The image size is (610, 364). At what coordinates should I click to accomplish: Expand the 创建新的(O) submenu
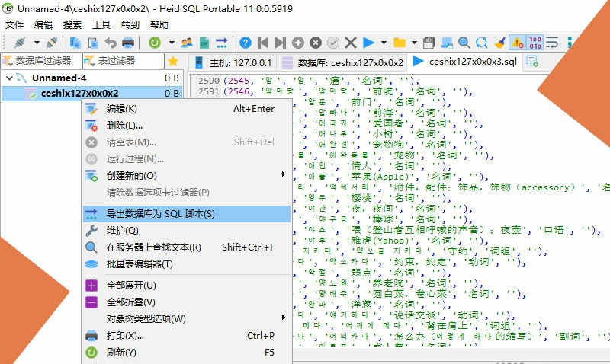click(284, 174)
